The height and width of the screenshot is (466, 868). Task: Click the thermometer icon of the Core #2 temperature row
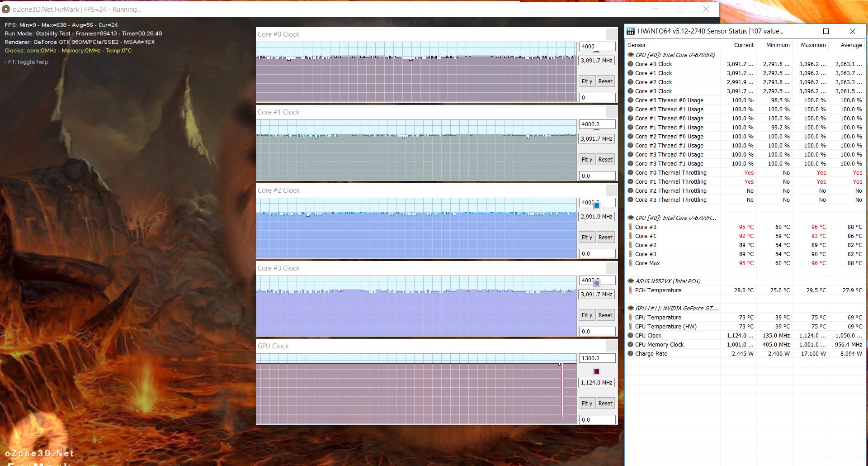631,245
